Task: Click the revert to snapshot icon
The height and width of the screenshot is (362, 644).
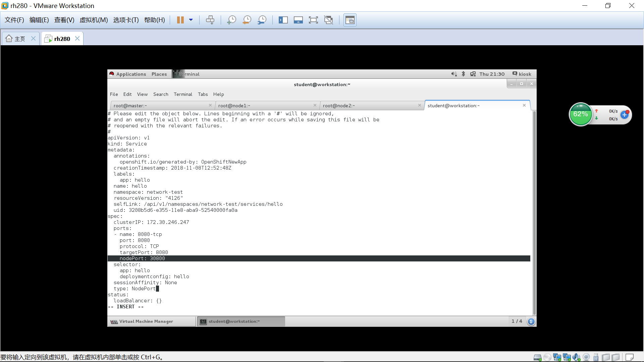Action: (x=247, y=20)
